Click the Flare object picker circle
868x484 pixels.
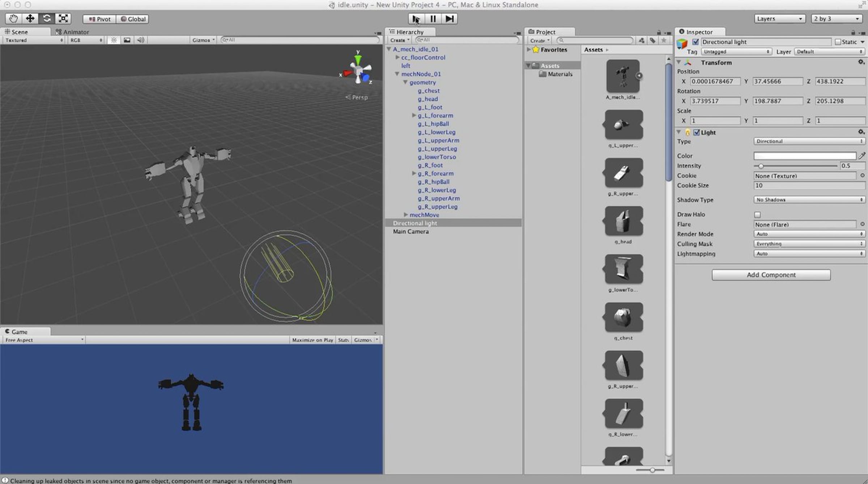(x=862, y=224)
